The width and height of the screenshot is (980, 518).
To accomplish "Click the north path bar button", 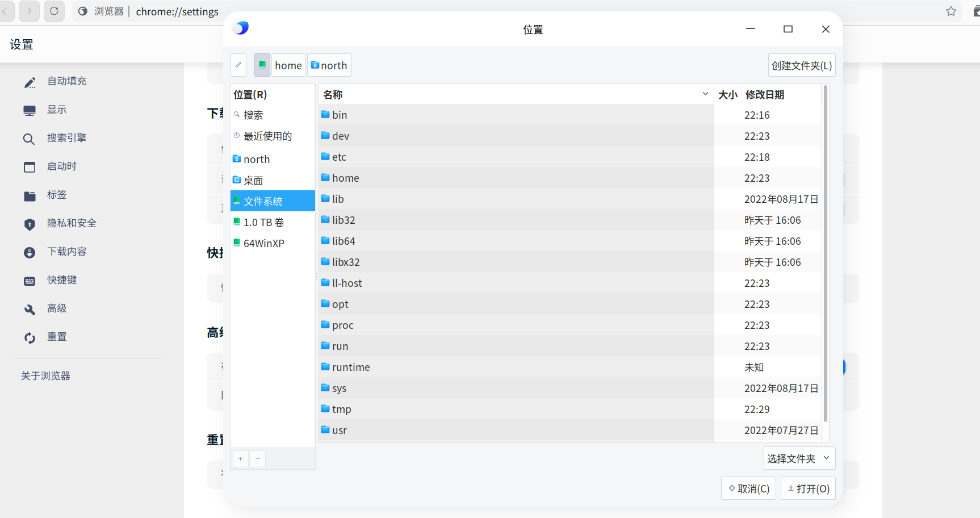I will pyautogui.click(x=329, y=65).
